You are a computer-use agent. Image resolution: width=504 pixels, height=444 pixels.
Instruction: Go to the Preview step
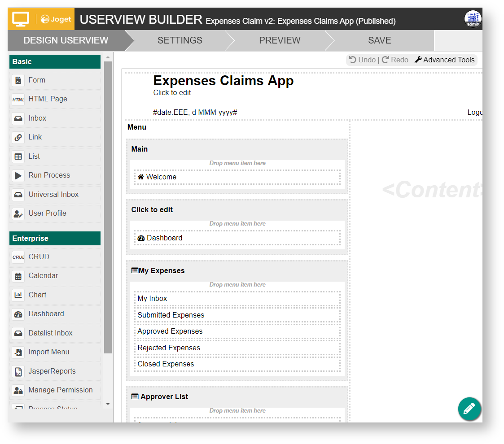pyautogui.click(x=280, y=40)
